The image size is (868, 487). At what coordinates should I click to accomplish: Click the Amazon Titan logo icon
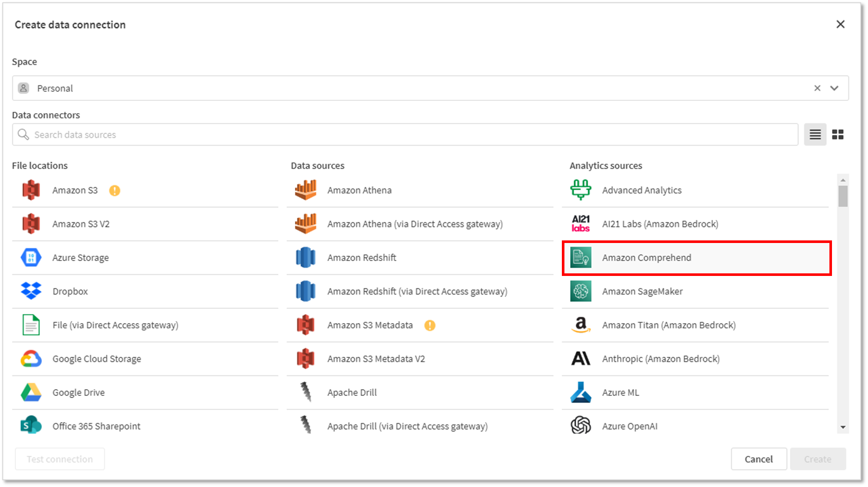tap(581, 325)
